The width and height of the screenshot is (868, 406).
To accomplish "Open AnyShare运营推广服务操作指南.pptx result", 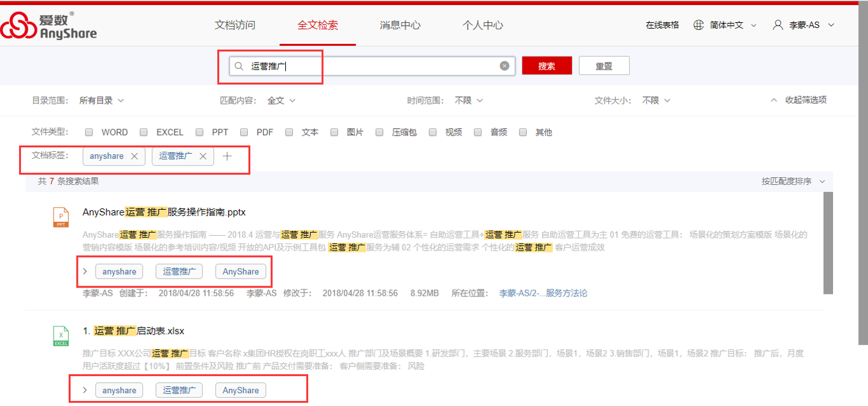I will point(164,212).
